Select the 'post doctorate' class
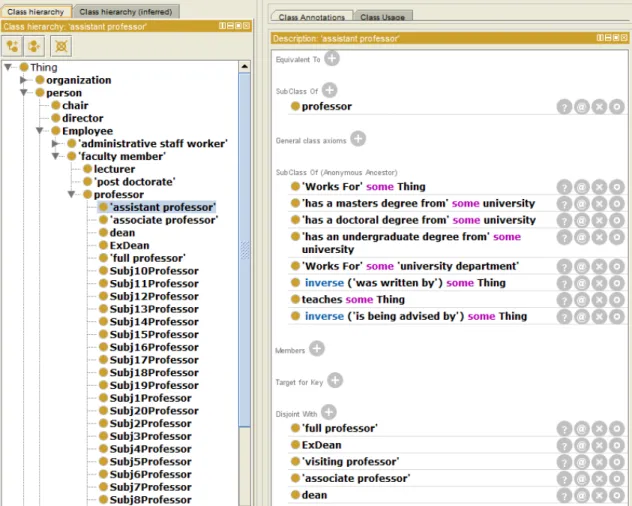The width and height of the screenshot is (632, 506). 129,182
